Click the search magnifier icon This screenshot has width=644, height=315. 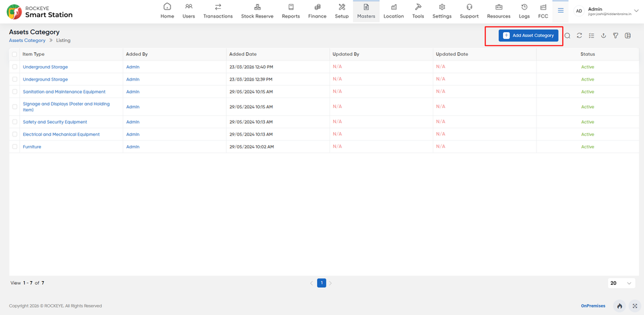click(567, 36)
